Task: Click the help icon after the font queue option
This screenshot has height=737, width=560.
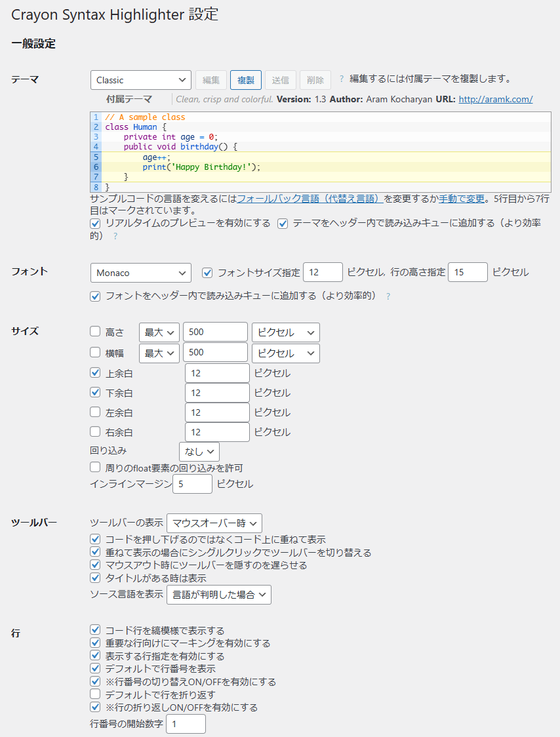Action: (388, 296)
